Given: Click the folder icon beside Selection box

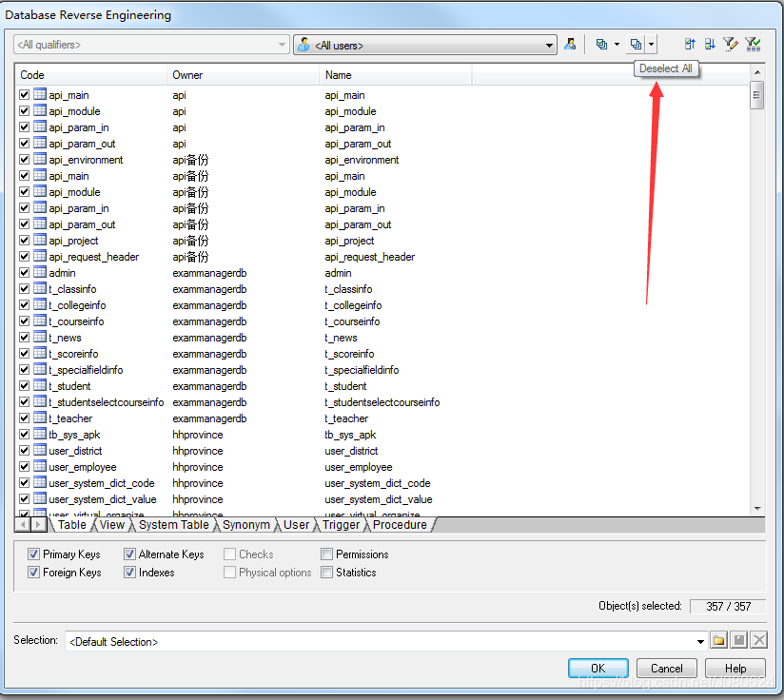Looking at the screenshot, I should (x=719, y=640).
